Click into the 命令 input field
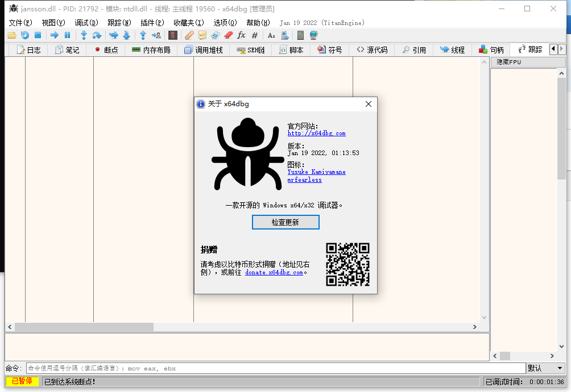 pyautogui.click(x=276, y=368)
